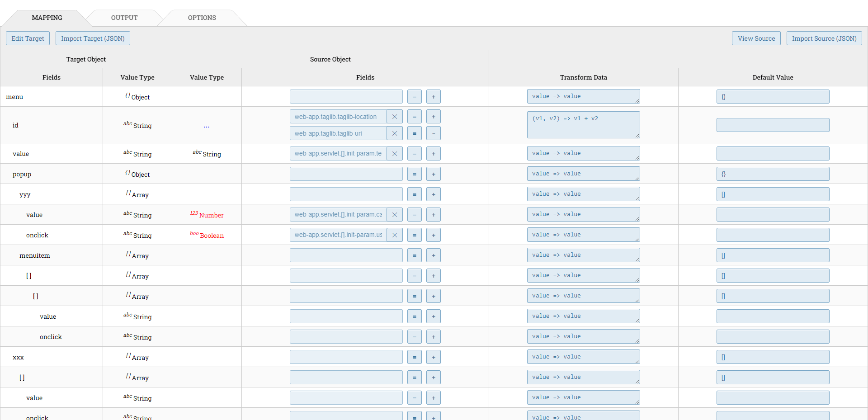The width and height of the screenshot is (868, 420).
Task: Clear the init-param.ca source field with X
Action: (395, 215)
